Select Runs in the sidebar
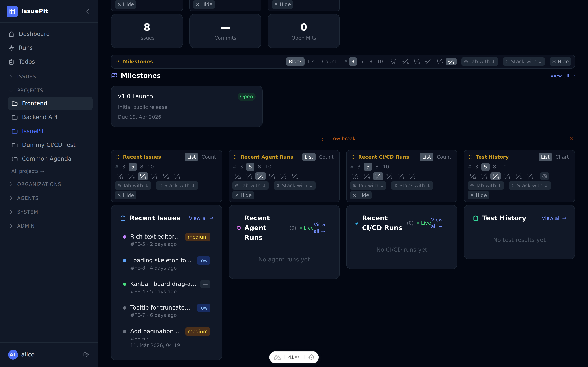588x367 pixels. pos(26,48)
